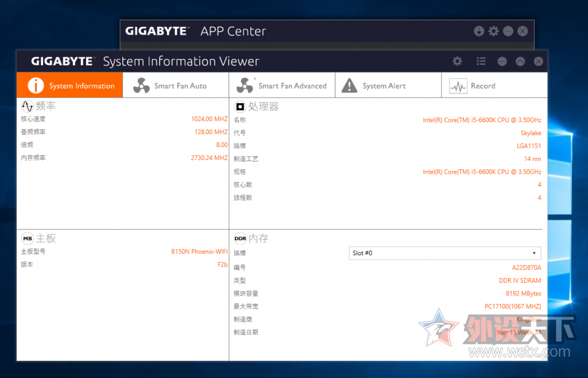This screenshot has height=378, width=588.
Task: Open the list menu icon in System Information Viewer
Action: coord(481,61)
